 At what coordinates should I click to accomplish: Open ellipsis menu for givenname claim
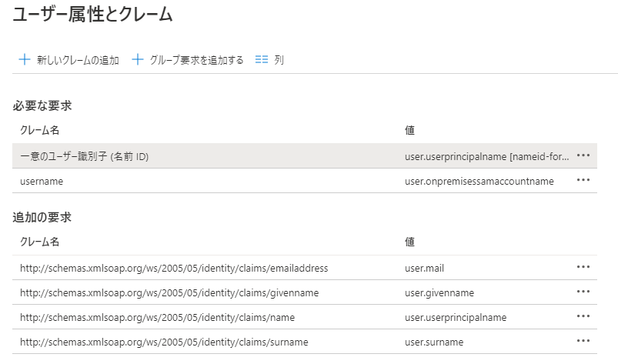(x=583, y=292)
